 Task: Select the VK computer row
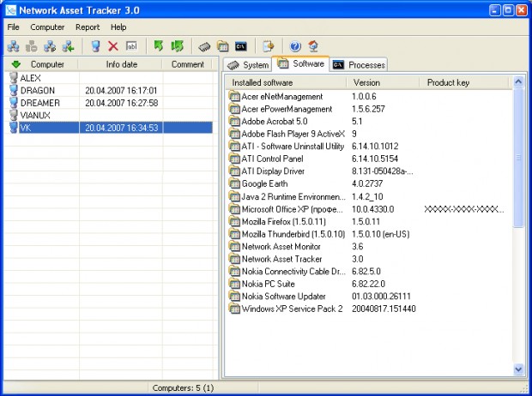click(109, 128)
